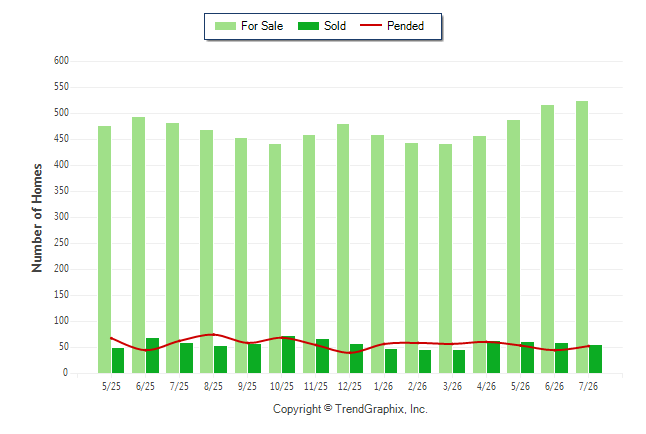Image resolution: width=646 pixels, height=434 pixels.
Task: Click the 12/25 For Sale bar
Action: point(343,249)
